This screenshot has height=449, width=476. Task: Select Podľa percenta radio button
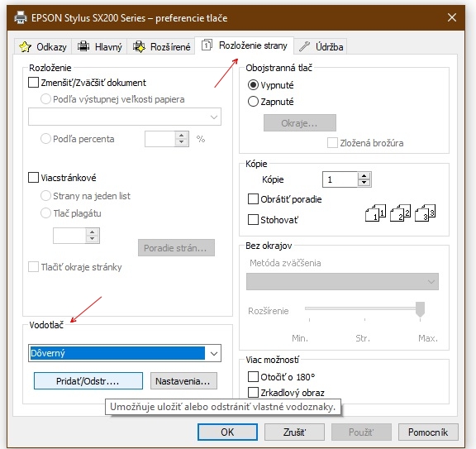click(45, 139)
